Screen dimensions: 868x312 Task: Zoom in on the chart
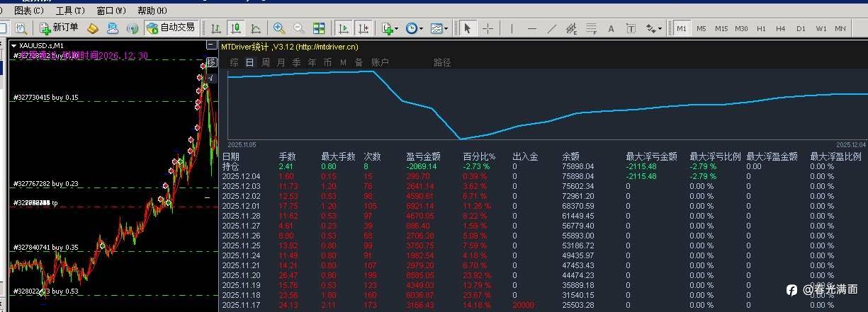(278, 28)
